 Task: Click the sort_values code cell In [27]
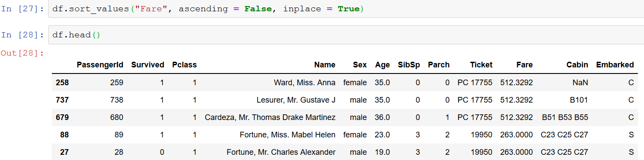click(x=346, y=9)
